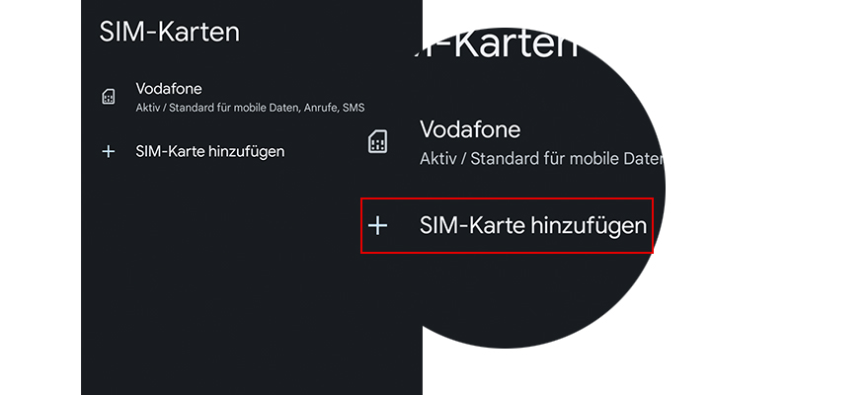Tap the enlarged "SIM-Karte hinzufügen" text in red box
Image resolution: width=868 pixels, height=395 pixels.
click(x=532, y=226)
